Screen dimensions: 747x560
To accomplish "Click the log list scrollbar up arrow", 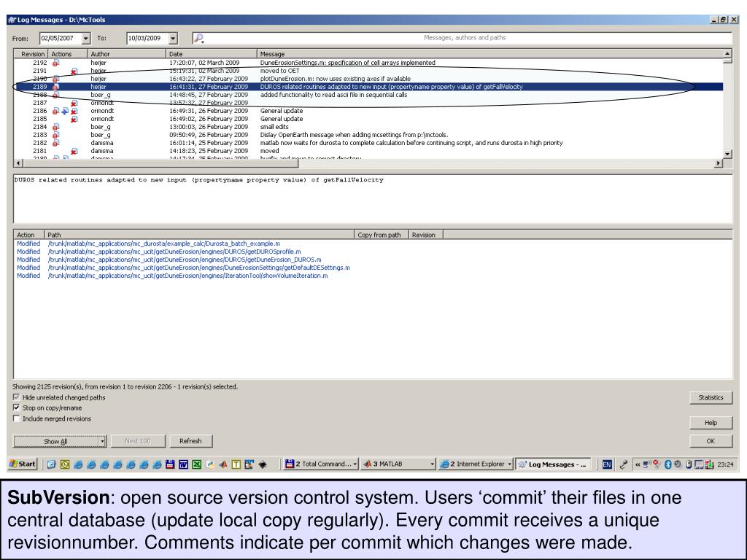I will (727, 54).
